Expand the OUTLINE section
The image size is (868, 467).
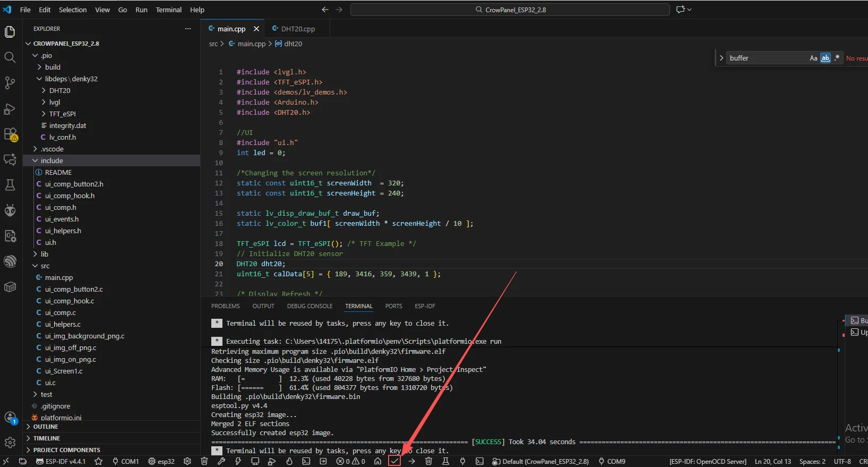(x=46, y=427)
